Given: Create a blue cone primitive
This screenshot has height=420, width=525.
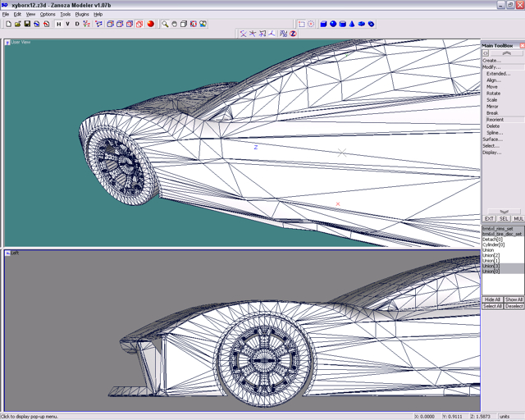Looking at the screenshot, I should [x=352, y=24].
